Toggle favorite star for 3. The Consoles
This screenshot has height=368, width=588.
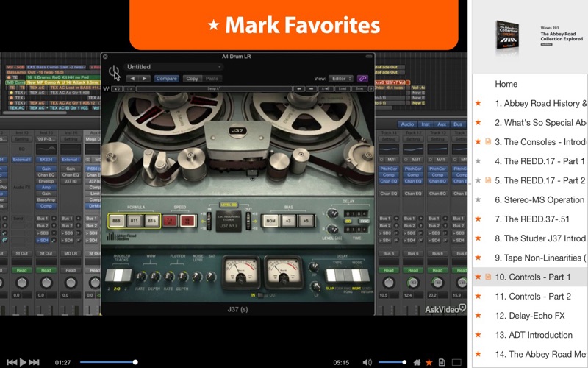click(478, 141)
